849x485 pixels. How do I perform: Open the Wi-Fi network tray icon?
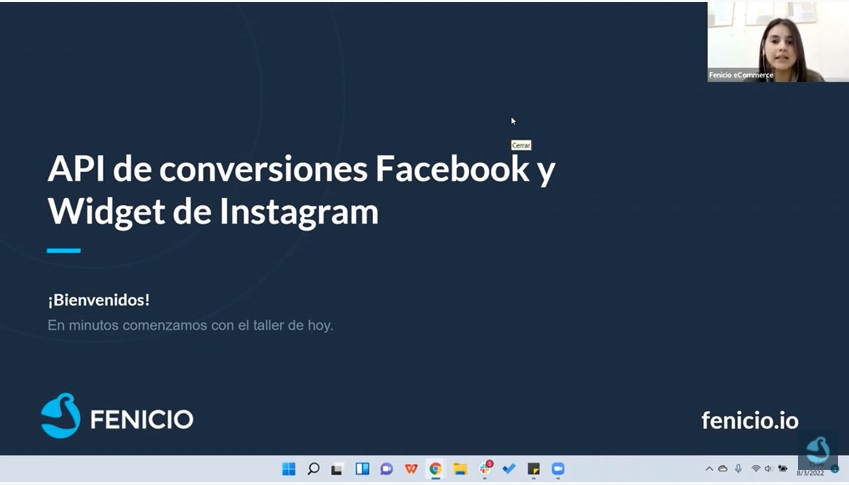click(x=756, y=469)
